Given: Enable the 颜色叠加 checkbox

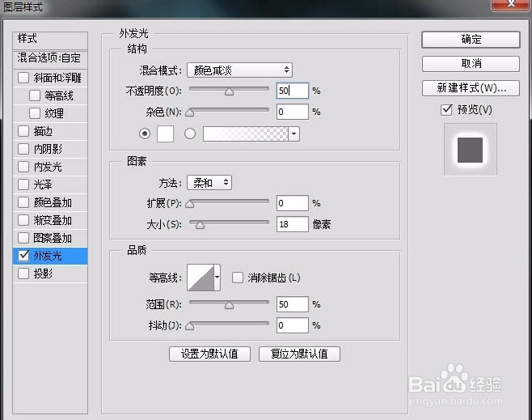Looking at the screenshot, I should click(x=23, y=202).
